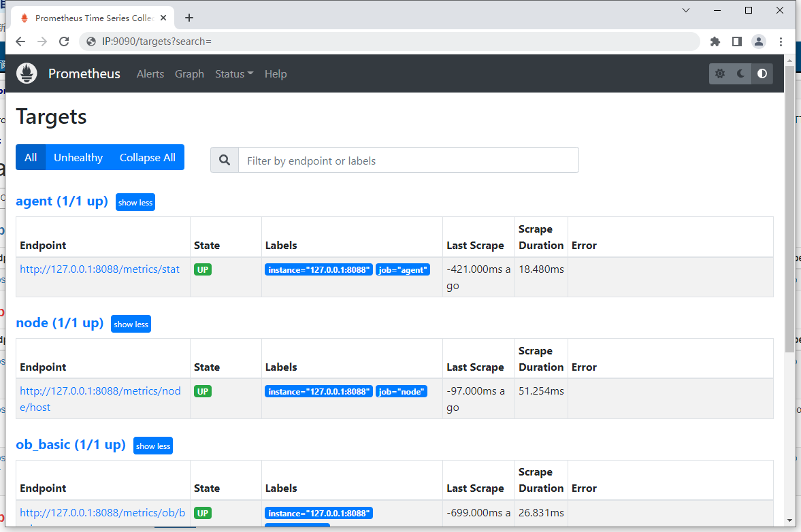Screen dimensions: 801x532
Task: Click the Prometheus brand title
Action: pos(84,73)
